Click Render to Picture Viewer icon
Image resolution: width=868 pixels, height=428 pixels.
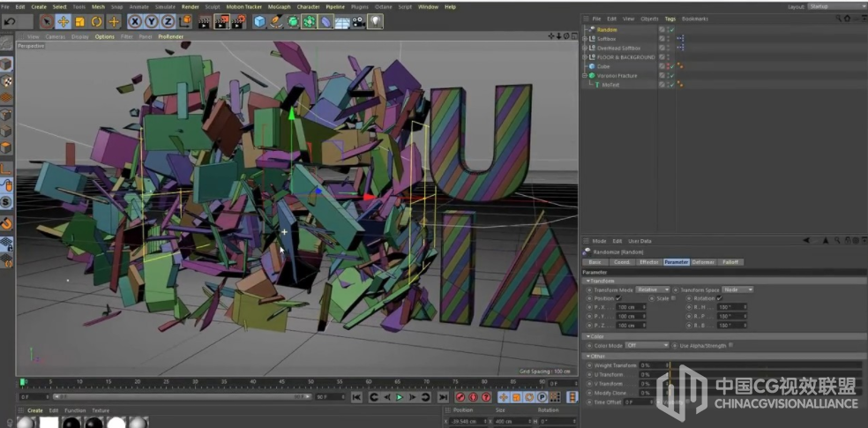point(222,21)
